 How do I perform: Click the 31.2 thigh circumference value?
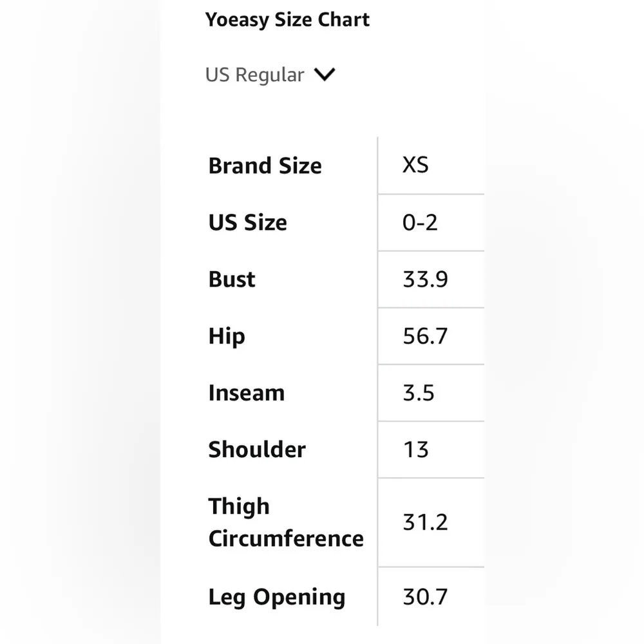425,522
